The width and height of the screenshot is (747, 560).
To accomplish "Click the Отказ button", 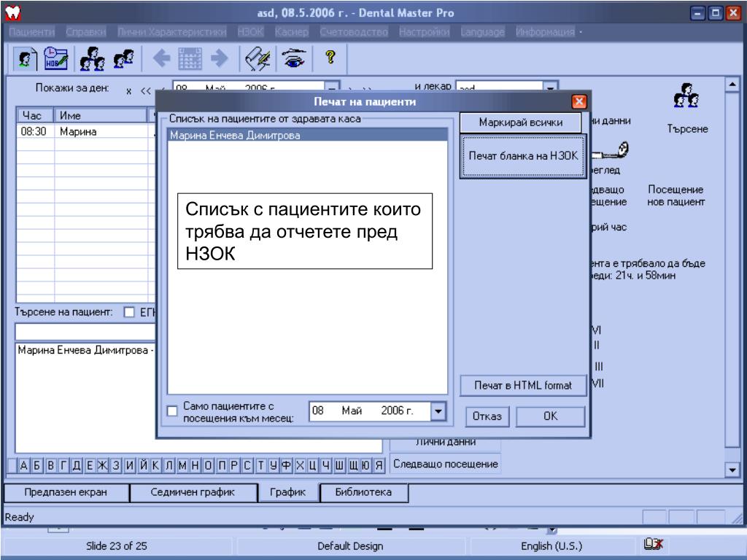I will tap(487, 416).
